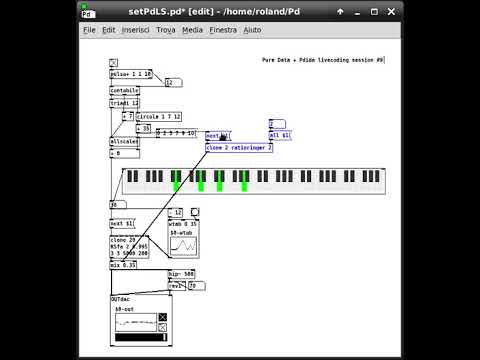Select the 'contabile' object box
The image size is (480, 360).
pyautogui.click(x=125, y=90)
